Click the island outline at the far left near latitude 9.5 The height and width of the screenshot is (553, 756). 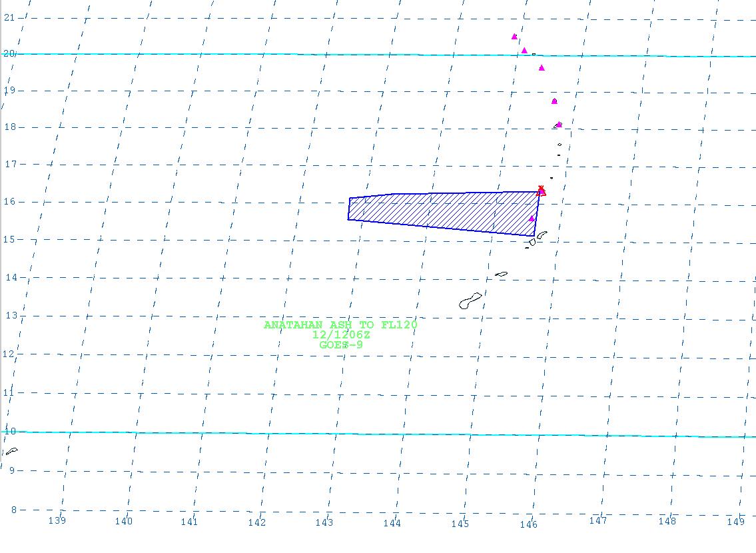(x=11, y=451)
